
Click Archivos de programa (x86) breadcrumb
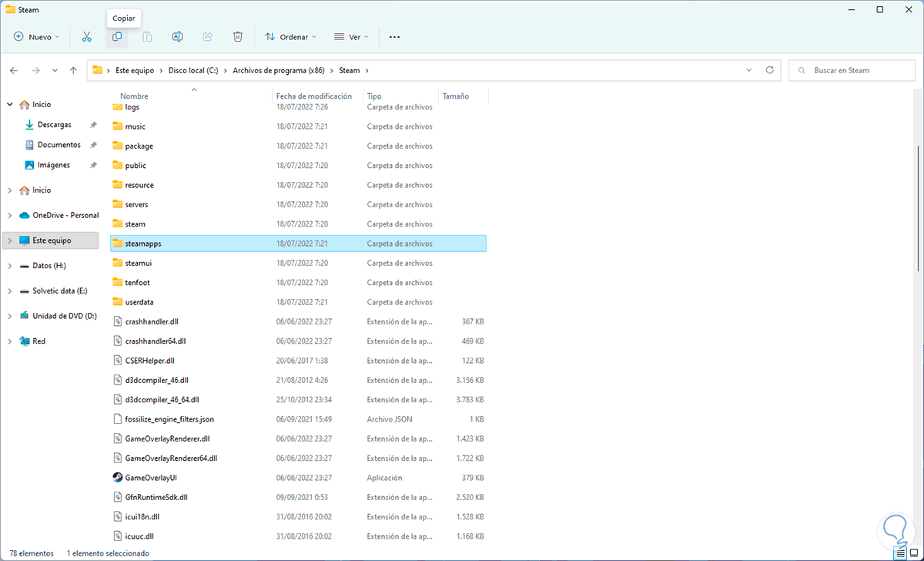pyautogui.click(x=278, y=70)
